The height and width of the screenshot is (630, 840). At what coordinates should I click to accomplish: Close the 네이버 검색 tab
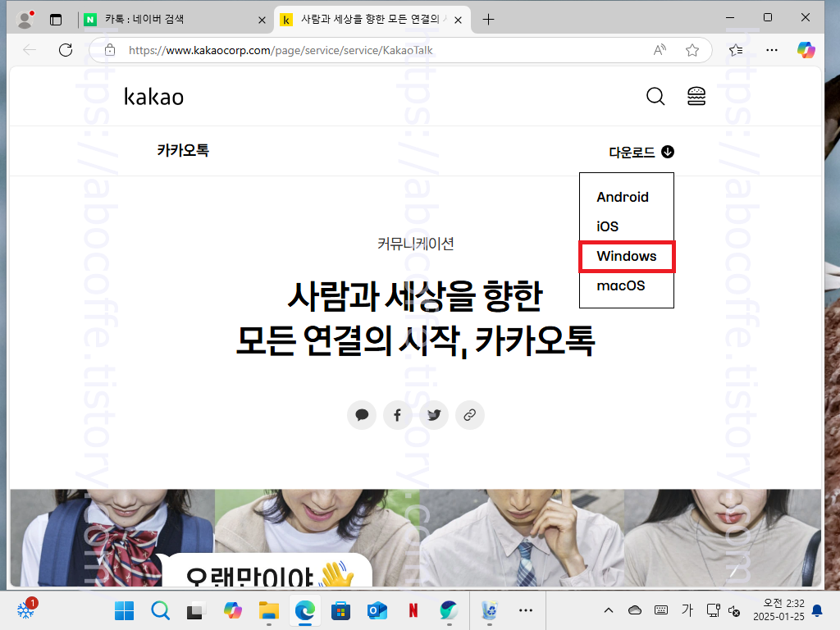(x=262, y=21)
